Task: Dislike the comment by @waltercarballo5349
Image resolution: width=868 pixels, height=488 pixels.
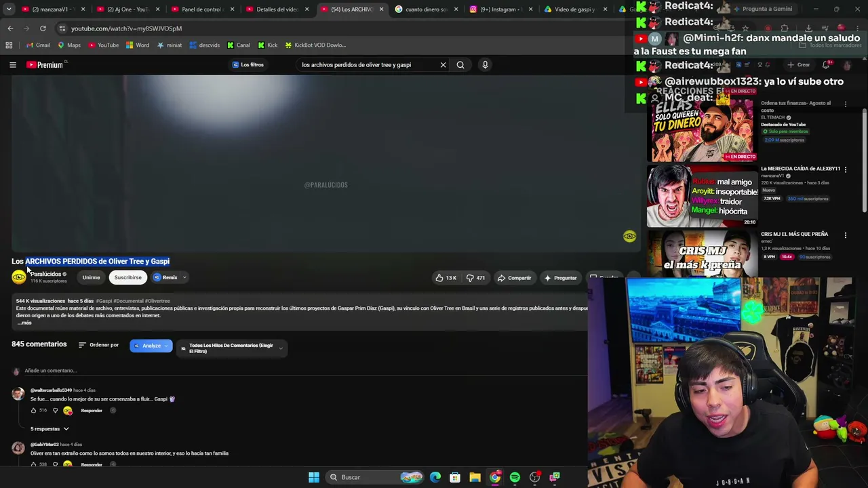Action: pyautogui.click(x=56, y=411)
